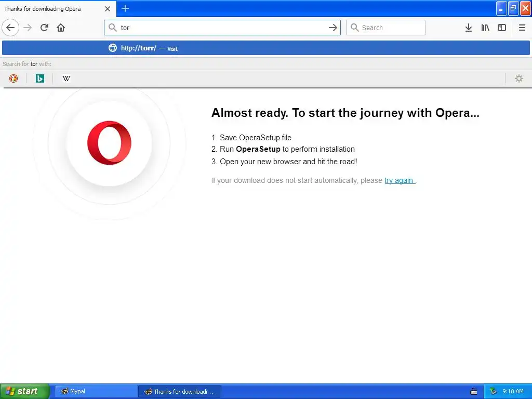Click the system tray network icon
Screen dimensions: 532x399
point(494,391)
